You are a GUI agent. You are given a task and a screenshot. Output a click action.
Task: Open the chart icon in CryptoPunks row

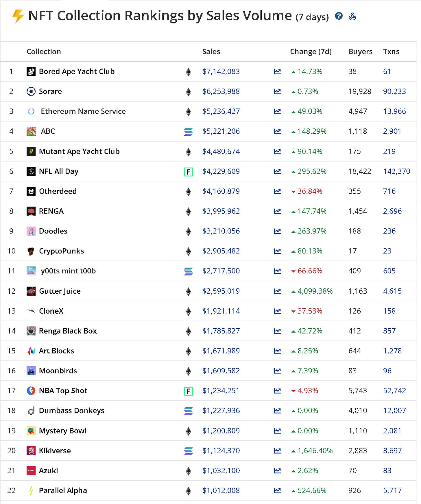coord(277,251)
